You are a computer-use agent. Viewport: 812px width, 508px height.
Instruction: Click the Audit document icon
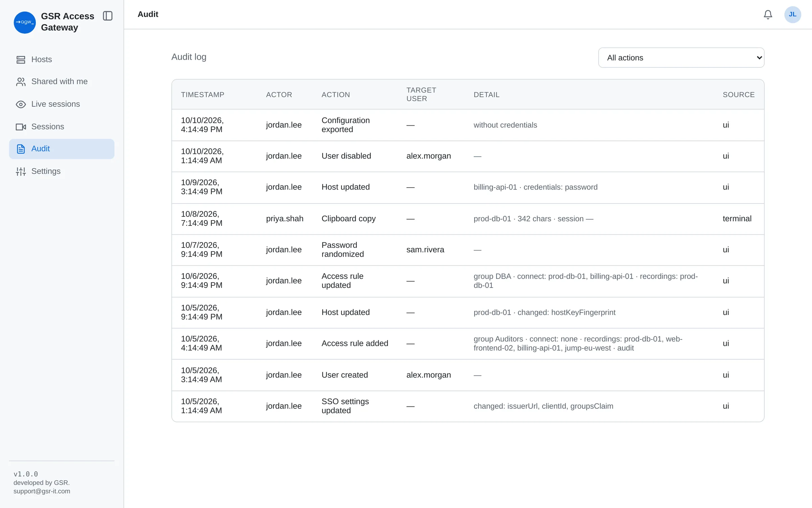21,149
